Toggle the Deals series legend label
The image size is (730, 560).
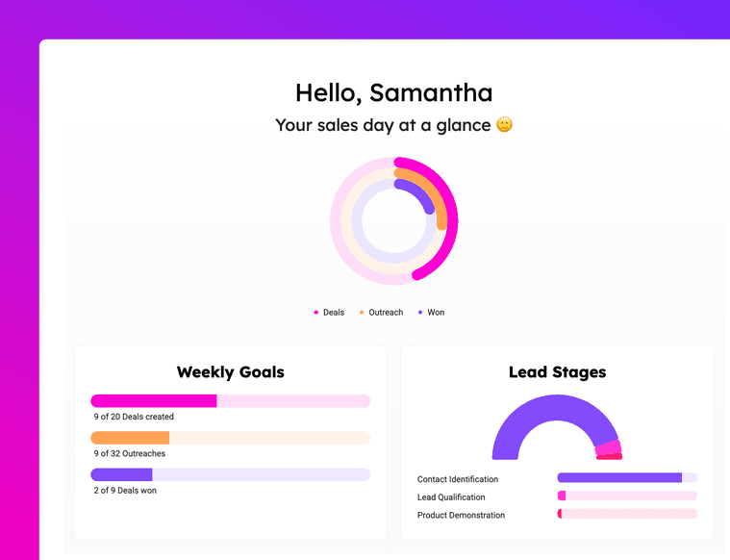tap(334, 313)
